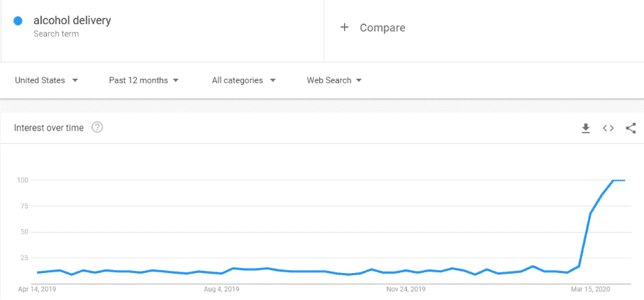This screenshot has width=644, height=300.
Task: Expand the United States region dropdown
Action: pyautogui.click(x=46, y=81)
